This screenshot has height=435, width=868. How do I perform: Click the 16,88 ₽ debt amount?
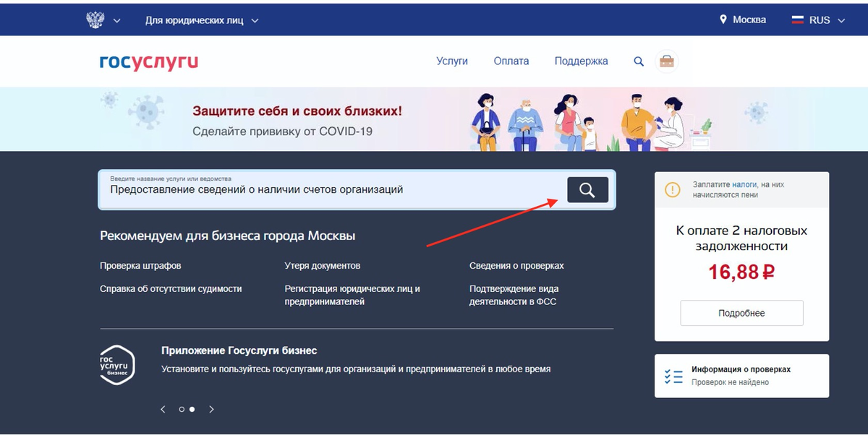coord(741,272)
